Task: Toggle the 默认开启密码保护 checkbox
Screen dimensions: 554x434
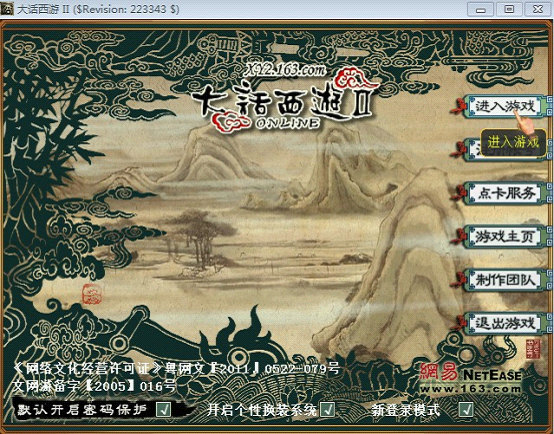Action: tap(163, 410)
